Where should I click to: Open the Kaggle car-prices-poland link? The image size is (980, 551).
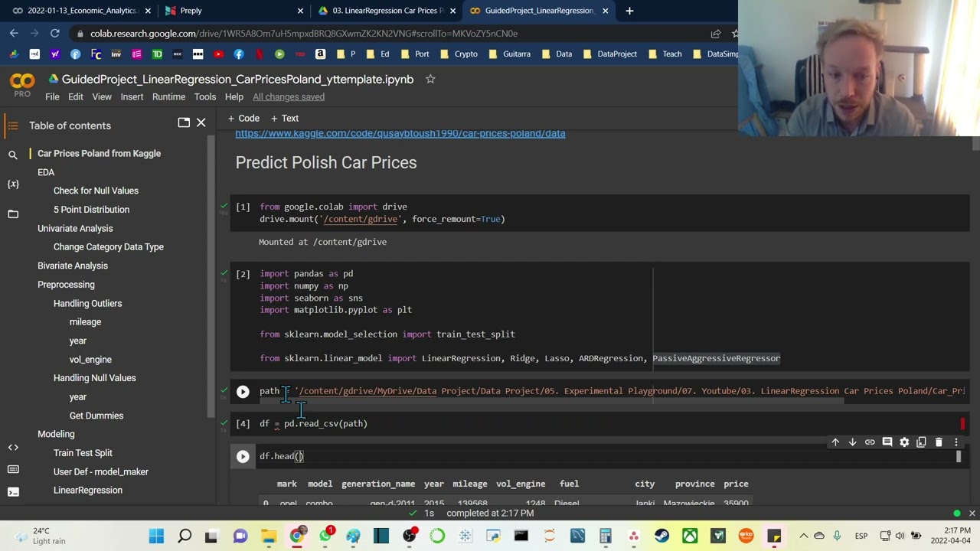[400, 133]
